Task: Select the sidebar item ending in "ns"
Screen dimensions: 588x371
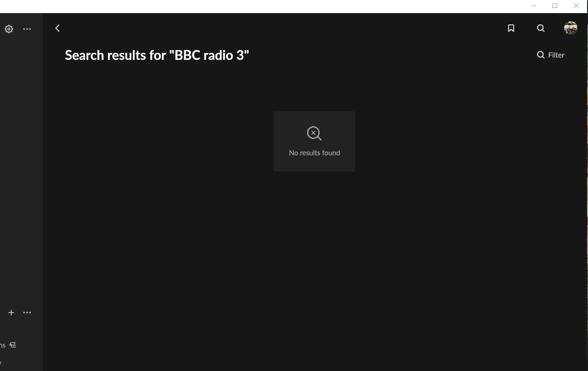Action: pos(3,345)
